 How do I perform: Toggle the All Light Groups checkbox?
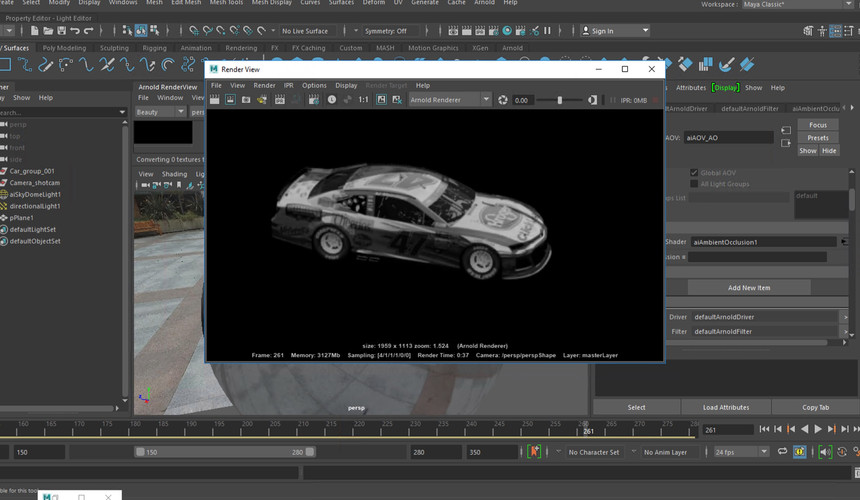(x=694, y=184)
